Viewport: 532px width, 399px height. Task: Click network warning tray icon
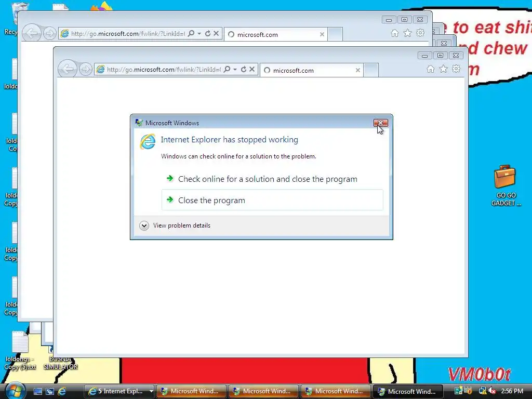(x=482, y=391)
